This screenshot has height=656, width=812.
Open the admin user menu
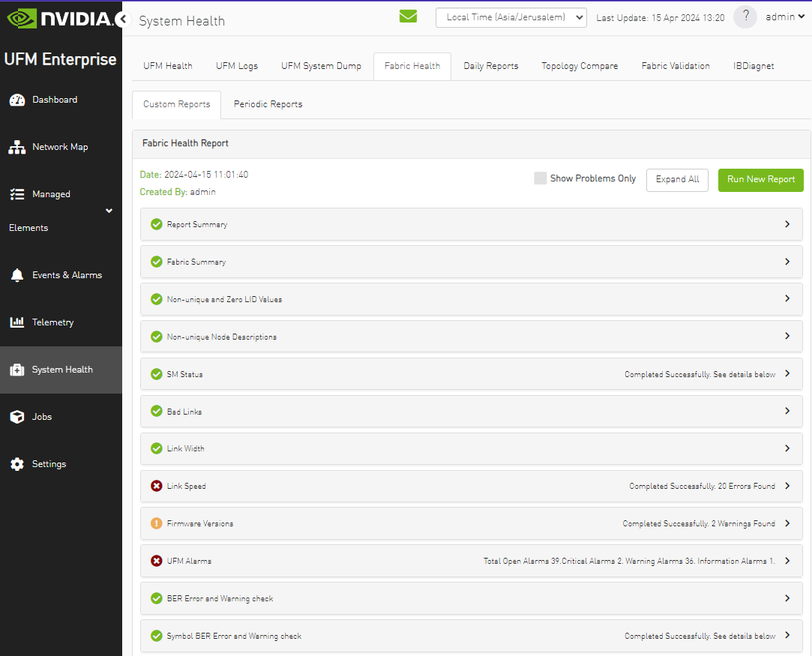coord(784,17)
